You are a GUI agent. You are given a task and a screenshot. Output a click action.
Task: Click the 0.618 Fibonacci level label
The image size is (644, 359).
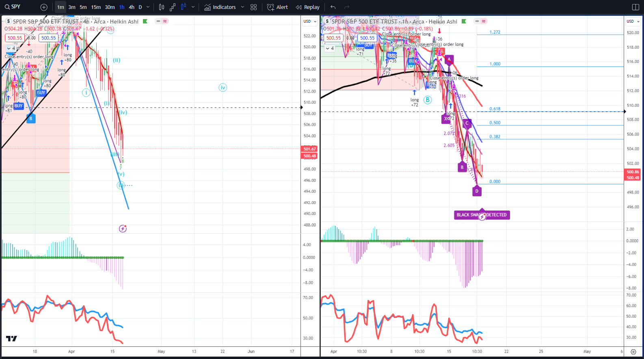pyautogui.click(x=495, y=109)
